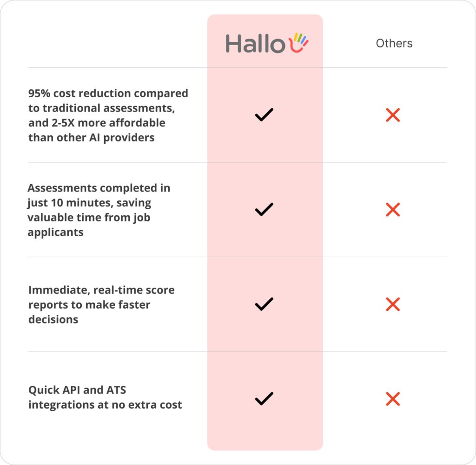Click the Hallo logo text
The width and height of the screenshot is (476, 465).
pyautogui.click(x=255, y=44)
